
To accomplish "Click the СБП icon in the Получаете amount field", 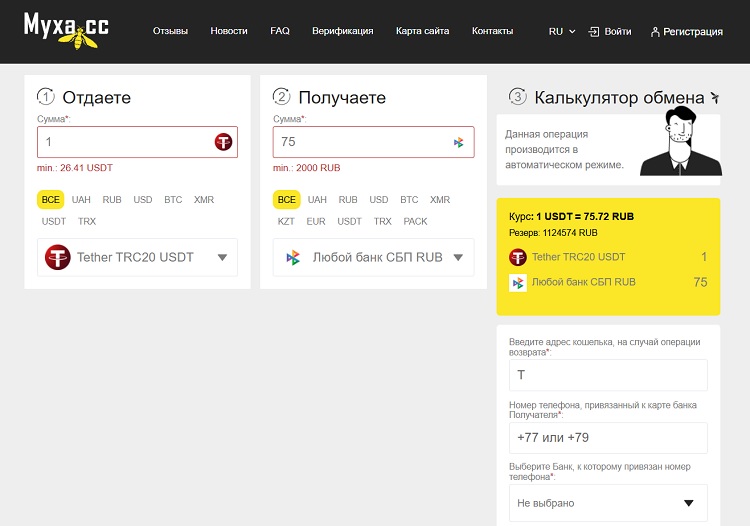I will 459,142.
